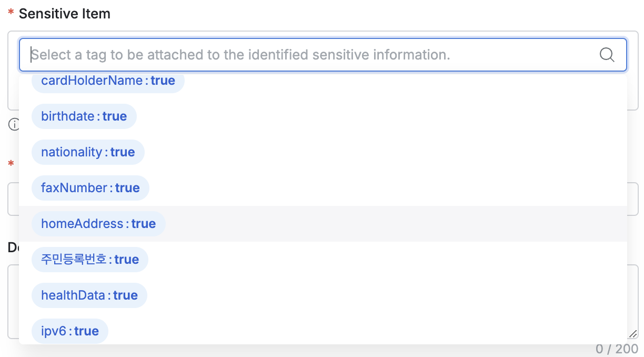Viewport: 644px width, 357px height.
Task: Click the info icon below Sensitive Item box
Action: pos(13,124)
